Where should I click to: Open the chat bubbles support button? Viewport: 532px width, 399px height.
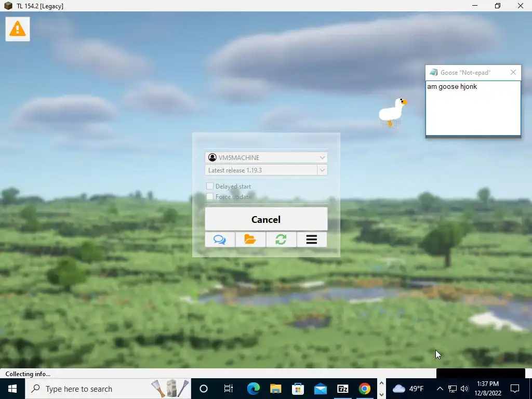pyautogui.click(x=220, y=240)
